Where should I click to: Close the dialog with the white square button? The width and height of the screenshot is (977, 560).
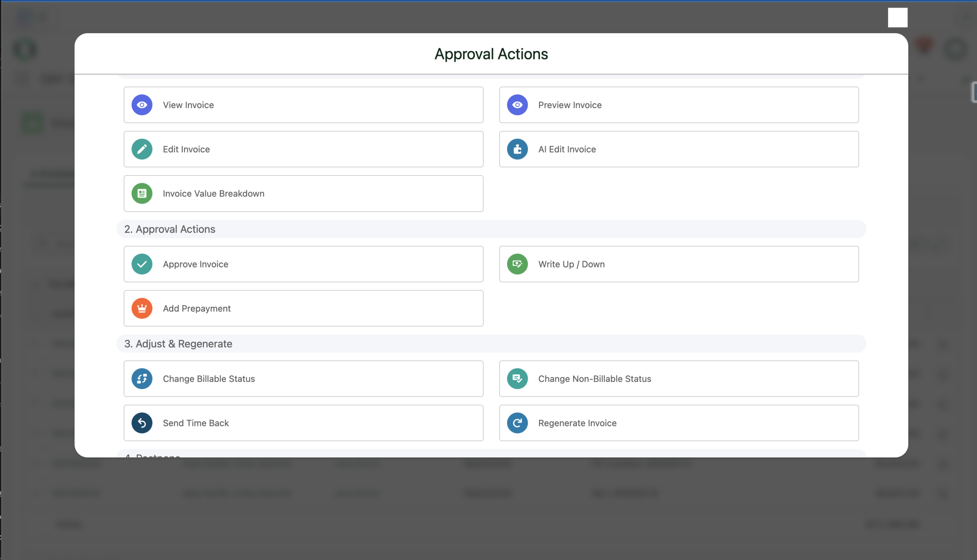click(x=897, y=18)
